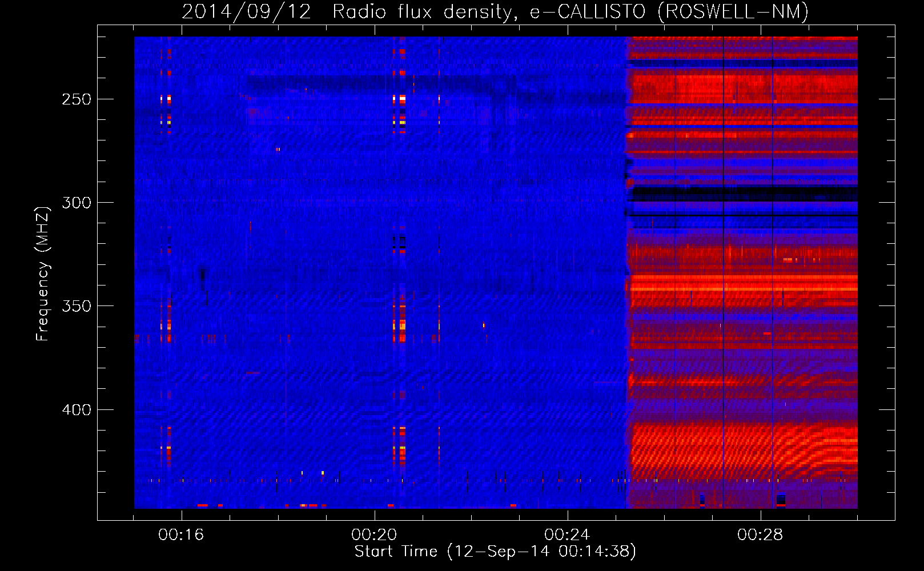The width and height of the screenshot is (924, 571).
Task: Click the 250 frequency tick label
Action: coord(77,99)
